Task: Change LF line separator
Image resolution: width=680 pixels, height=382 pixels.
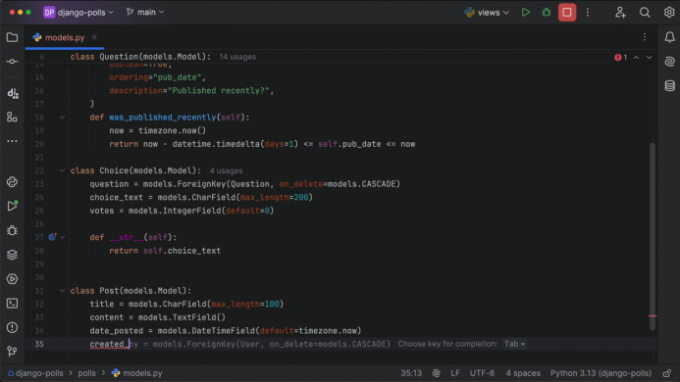Action: (x=455, y=373)
